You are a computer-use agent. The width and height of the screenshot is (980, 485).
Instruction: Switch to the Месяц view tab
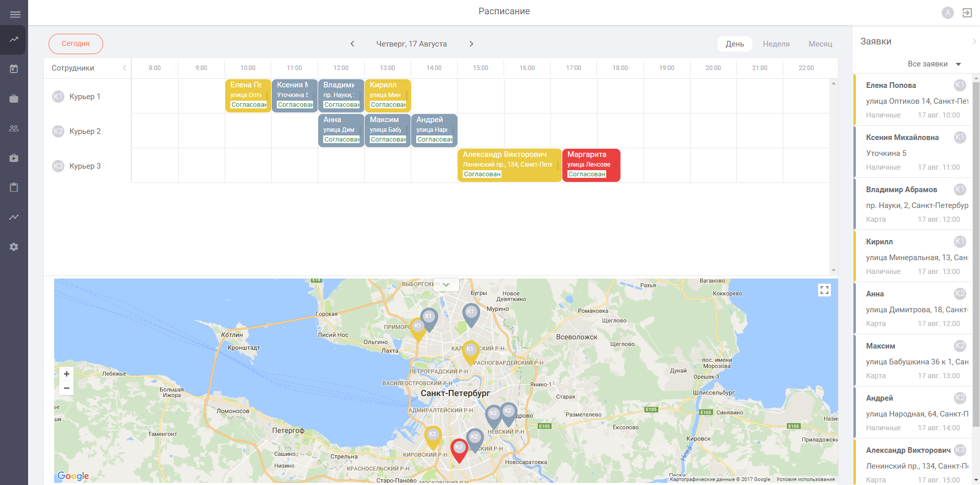pos(820,44)
